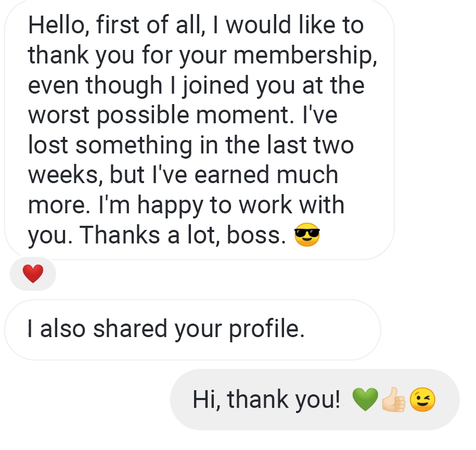Click the sunglasses face emoji
Viewport: 476px width, 450px height.
[x=307, y=236]
